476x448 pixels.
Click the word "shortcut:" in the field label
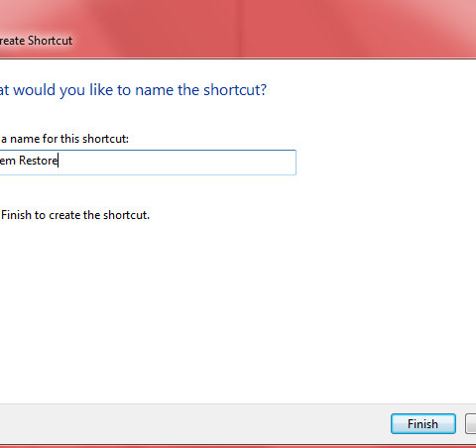(105, 139)
